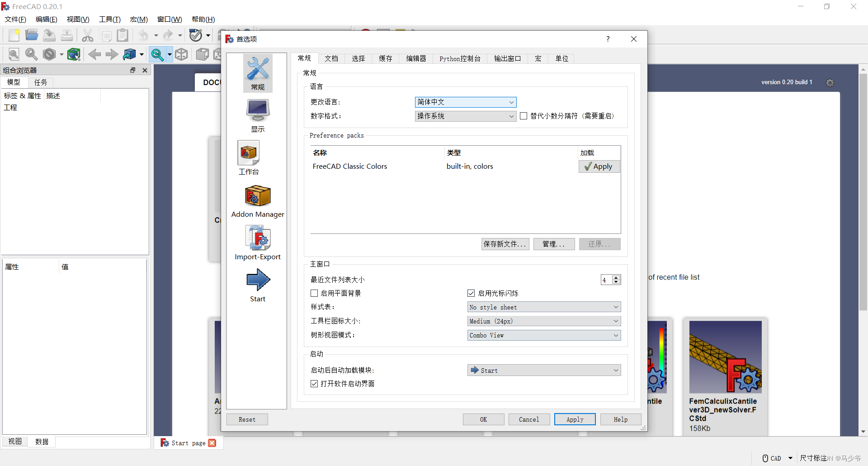Open the 文件 menu
Screen dimensions: 868x466
15,19
